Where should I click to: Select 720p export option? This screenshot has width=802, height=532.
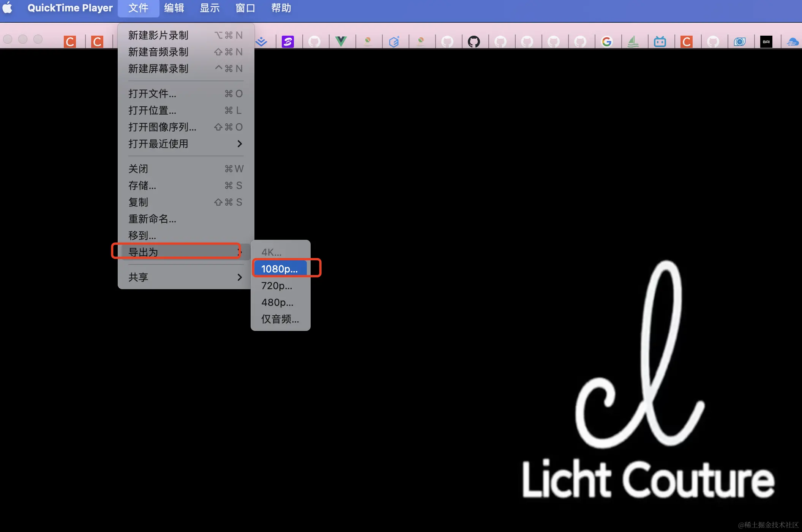point(277,286)
